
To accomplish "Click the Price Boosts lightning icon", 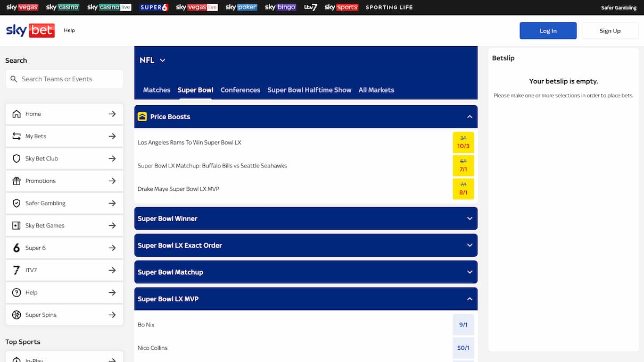I will click(142, 116).
